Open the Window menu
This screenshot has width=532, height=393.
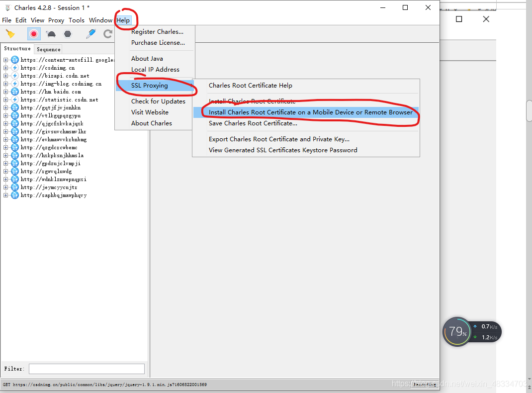[100, 20]
